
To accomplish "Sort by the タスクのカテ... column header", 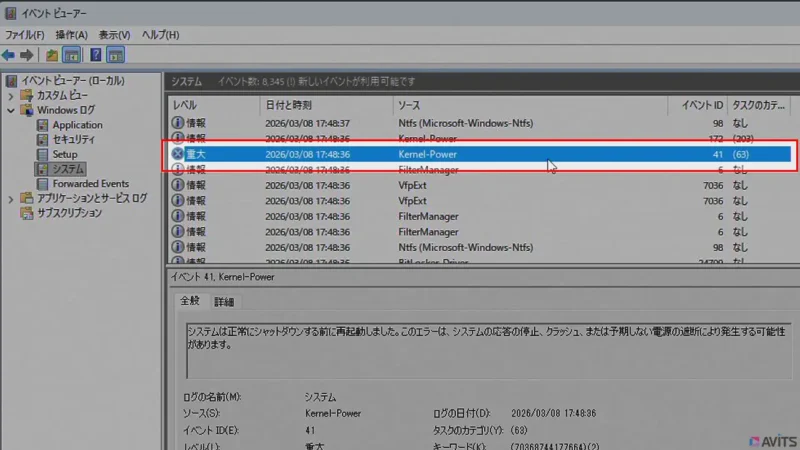I will click(759, 105).
